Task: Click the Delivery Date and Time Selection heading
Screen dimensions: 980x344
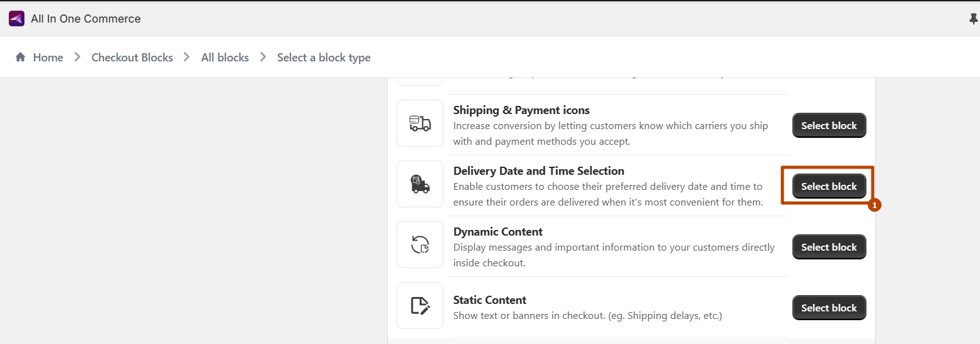Action: coord(538,171)
